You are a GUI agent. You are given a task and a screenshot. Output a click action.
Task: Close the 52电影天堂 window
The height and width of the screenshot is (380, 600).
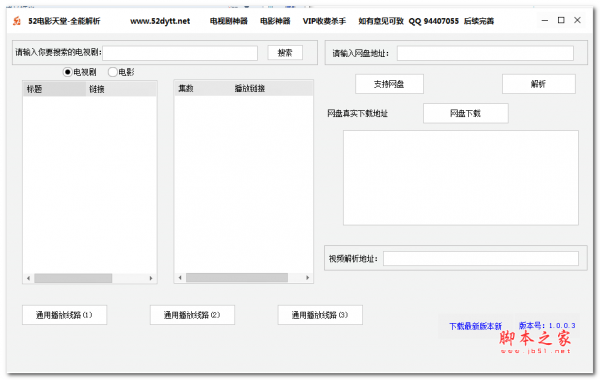pyautogui.click(x=577, y=20)
